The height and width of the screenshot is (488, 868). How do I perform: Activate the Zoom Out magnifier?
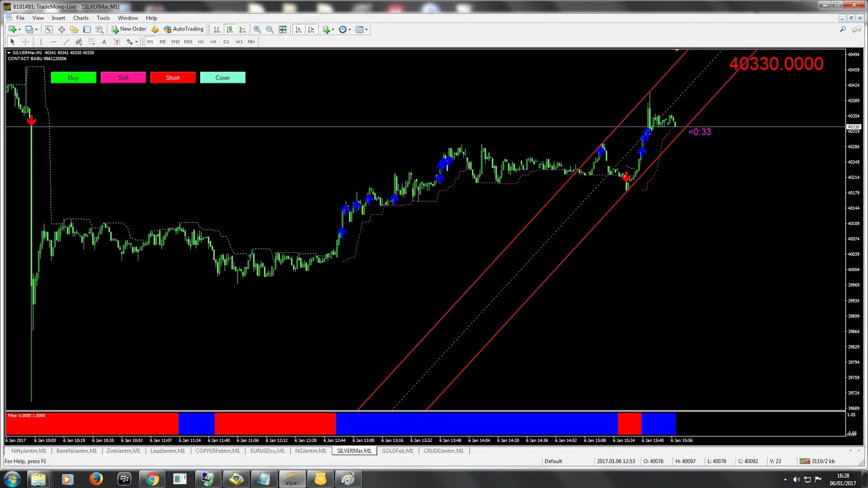tap(269, 29)
